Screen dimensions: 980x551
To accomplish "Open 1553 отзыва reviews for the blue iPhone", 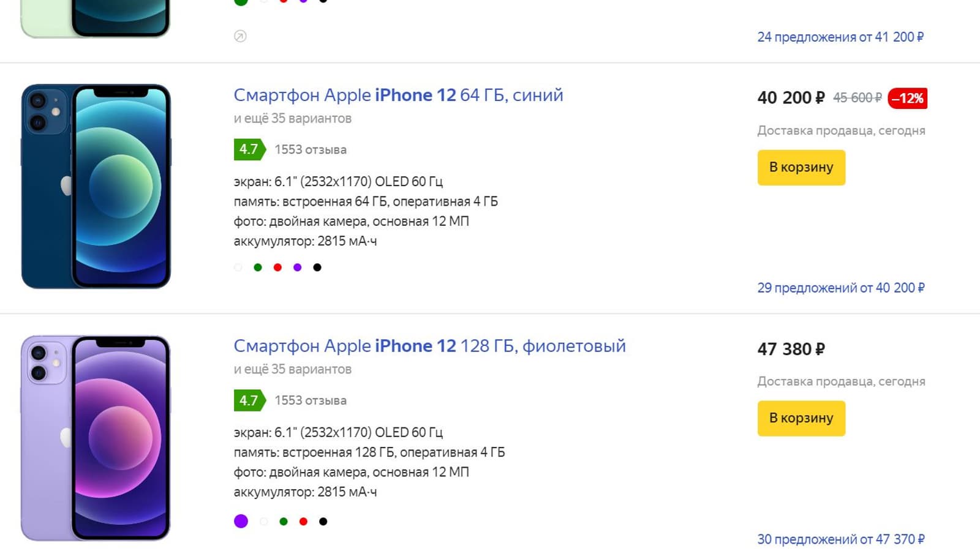I will (311, 150).
